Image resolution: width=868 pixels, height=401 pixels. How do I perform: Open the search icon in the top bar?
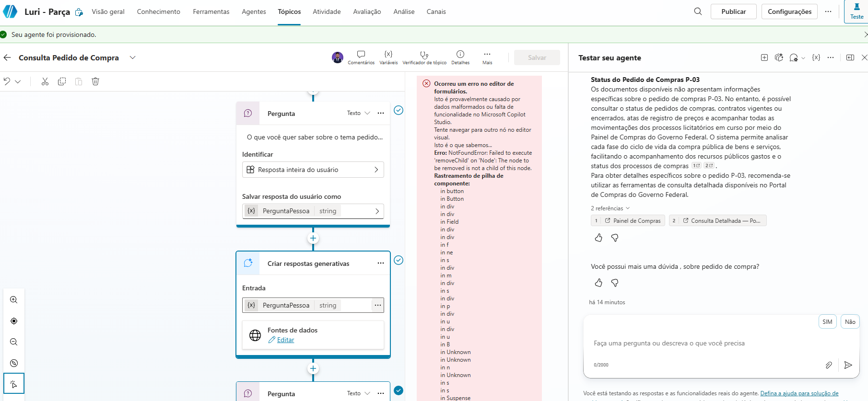point(698,11)
